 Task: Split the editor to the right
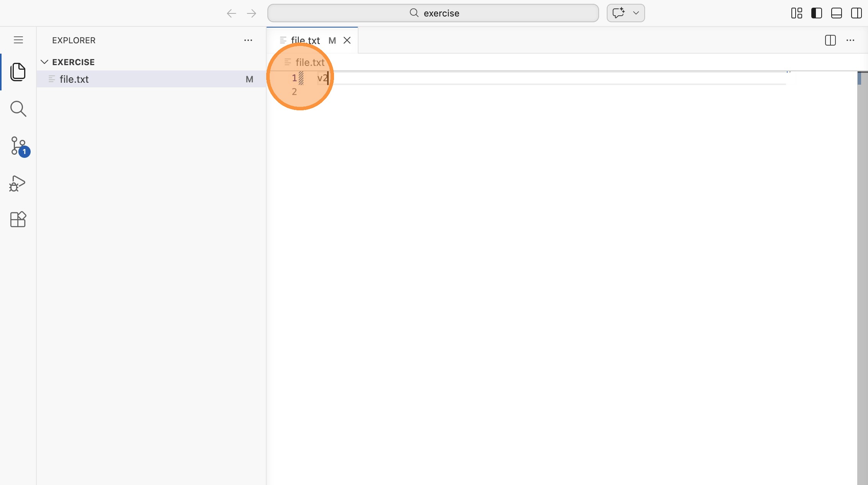[x=830, y=40]
